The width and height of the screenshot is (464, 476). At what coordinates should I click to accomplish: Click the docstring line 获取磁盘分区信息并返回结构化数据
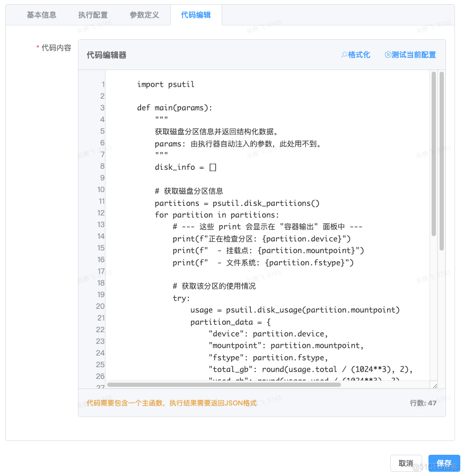[216, 132]
